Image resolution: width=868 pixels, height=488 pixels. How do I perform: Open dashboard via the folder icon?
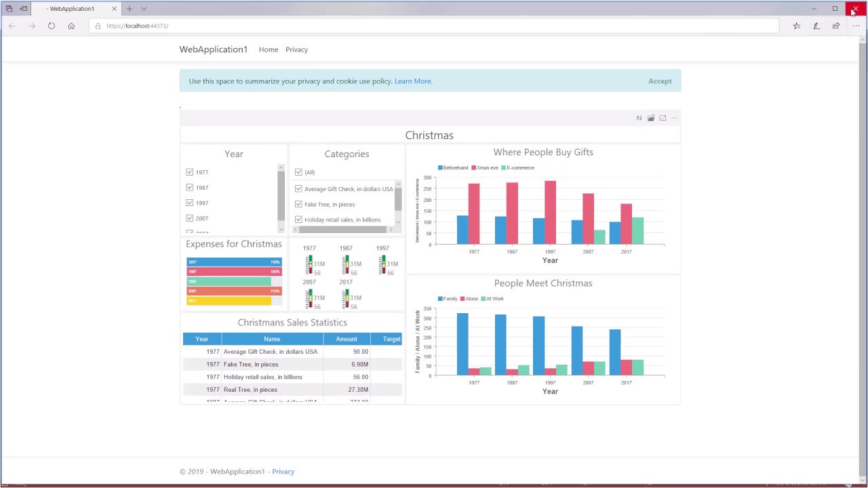[651, 118]
